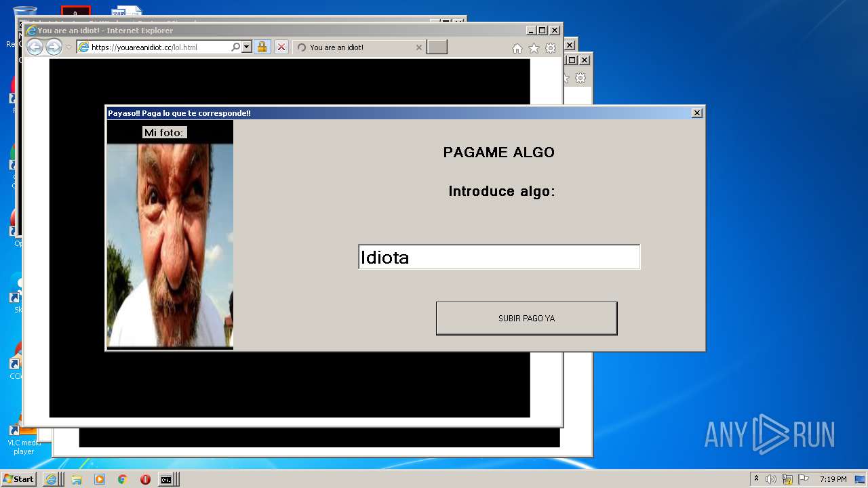Minimize the front Internet Explorer window
The height and width of the screenshot is (488, 868).
coord(530,30)
